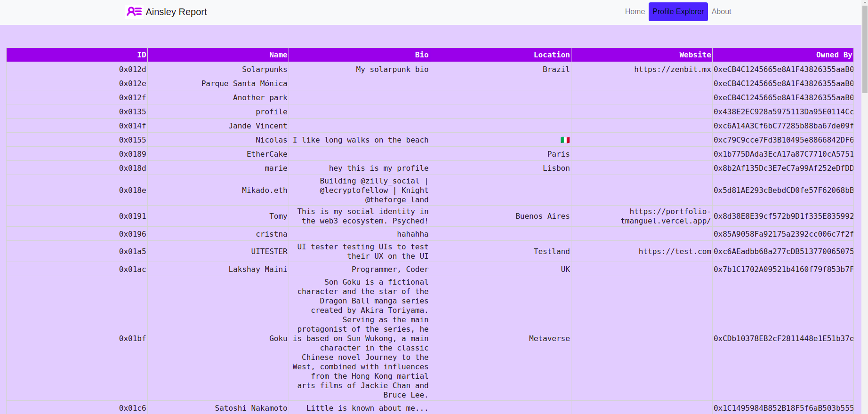Click the bio 'hahahha'
This screenshot has width=868, height=414.
tap(413, 234)
